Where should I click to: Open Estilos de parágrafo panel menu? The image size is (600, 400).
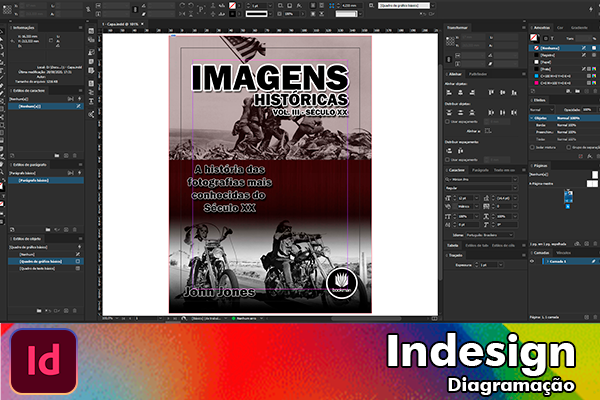[80, 165]
